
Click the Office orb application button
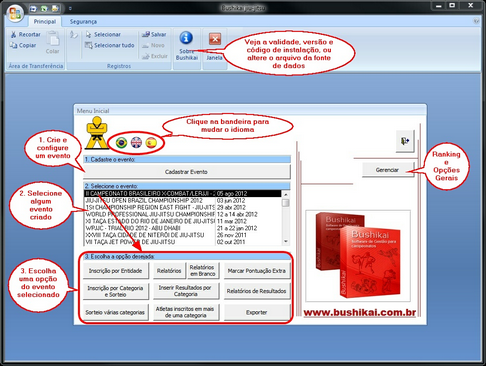coord(15,13)
